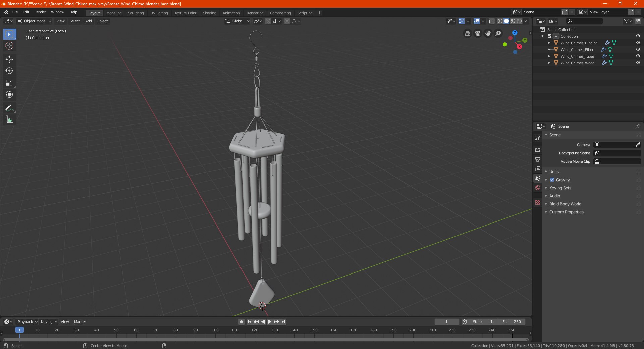
Task: Uncheck the Collection checkbox in outliner
Action: tap(549, 36)
